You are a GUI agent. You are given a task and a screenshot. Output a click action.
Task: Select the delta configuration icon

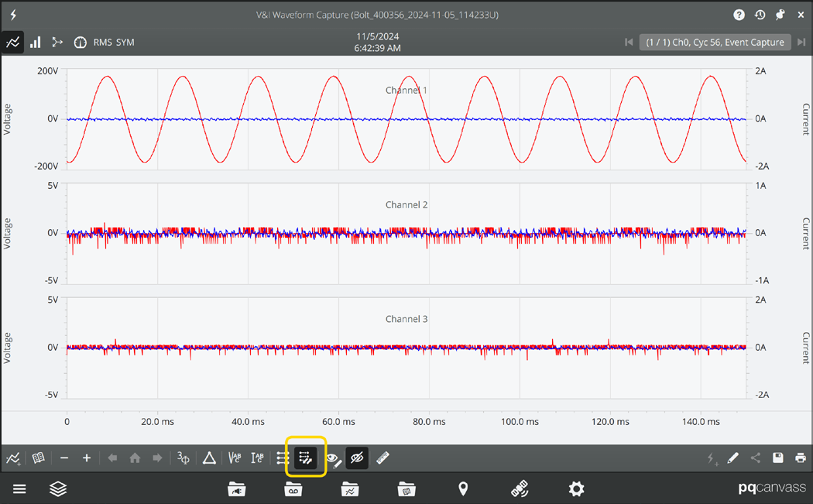(x=208, y=458)
